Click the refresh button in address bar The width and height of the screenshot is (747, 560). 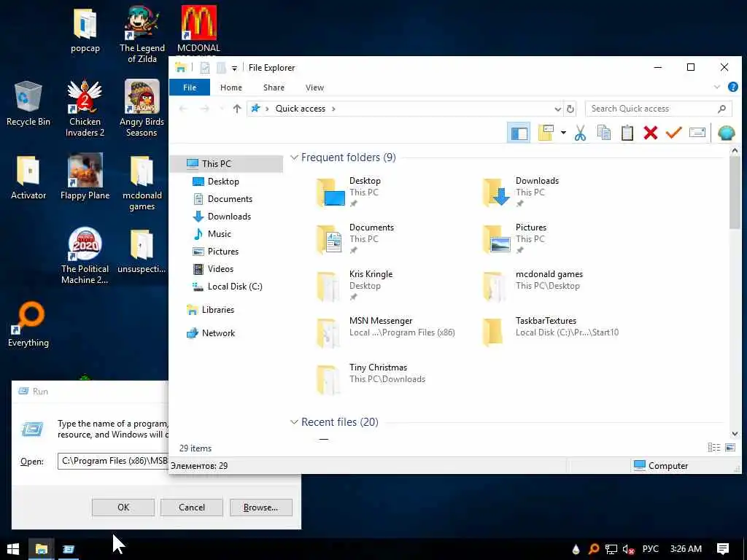(x=570, y=109)
